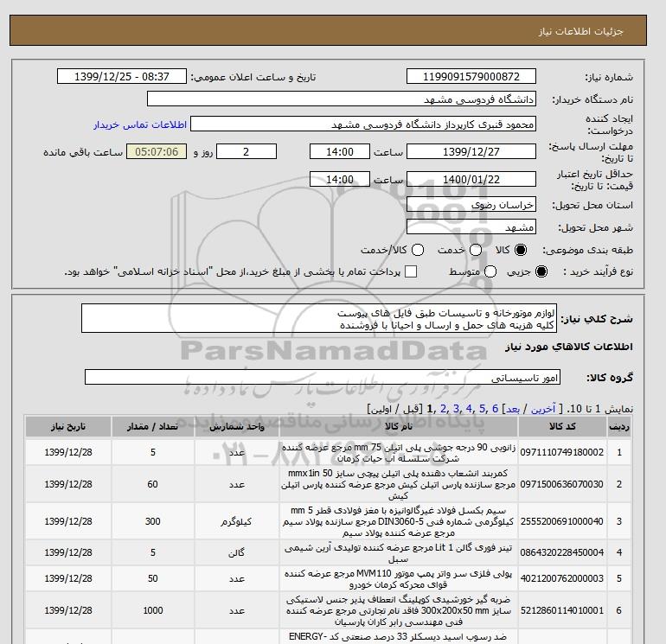Click the announcement date field 1399/12/25 - 08:37
The height and width of the screenshot is (644, 666).
[122, 76]
